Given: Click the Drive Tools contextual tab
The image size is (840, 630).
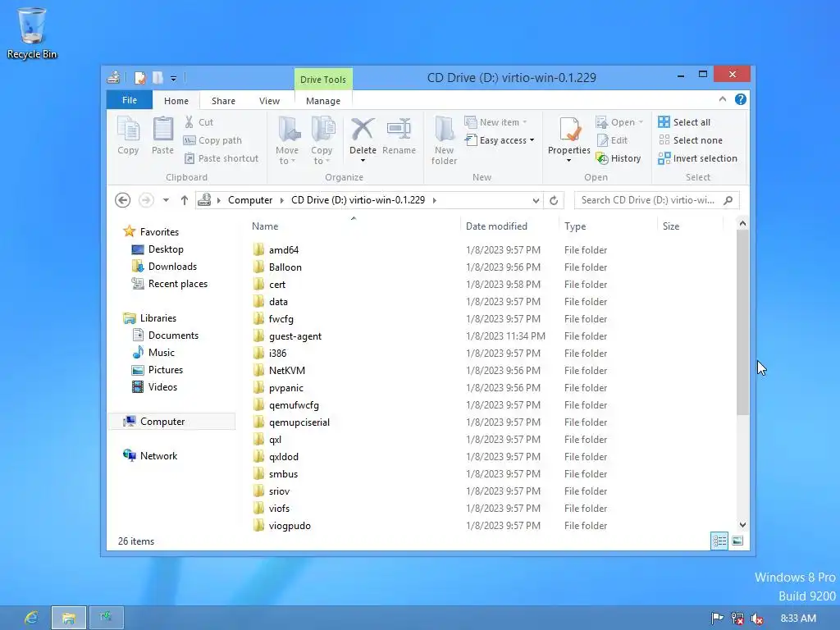Looking at the screenshot, I should tap(323, 80).
